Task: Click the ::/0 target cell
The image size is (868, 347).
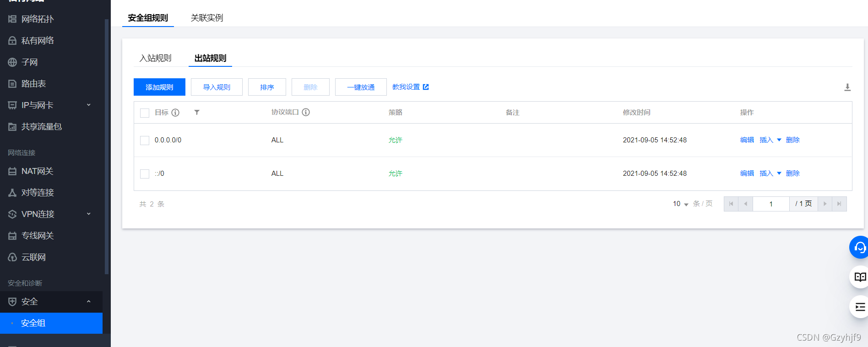Action: (x=159, y=173)
